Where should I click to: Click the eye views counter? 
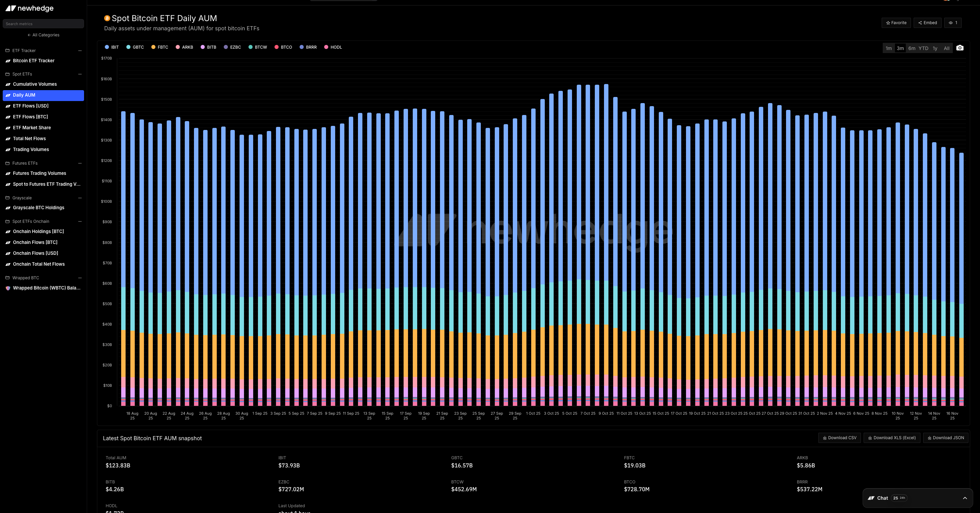(x=953, y=23)
